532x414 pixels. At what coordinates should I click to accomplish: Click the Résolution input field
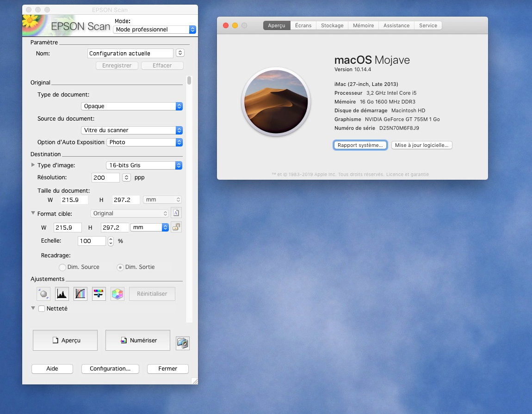click(105, 177)
